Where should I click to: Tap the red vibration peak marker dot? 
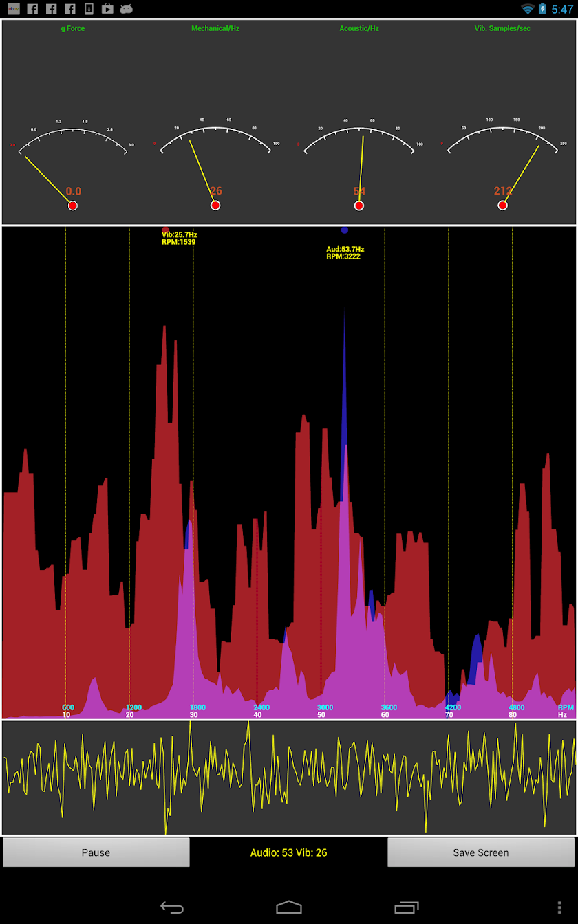[165, 230]
